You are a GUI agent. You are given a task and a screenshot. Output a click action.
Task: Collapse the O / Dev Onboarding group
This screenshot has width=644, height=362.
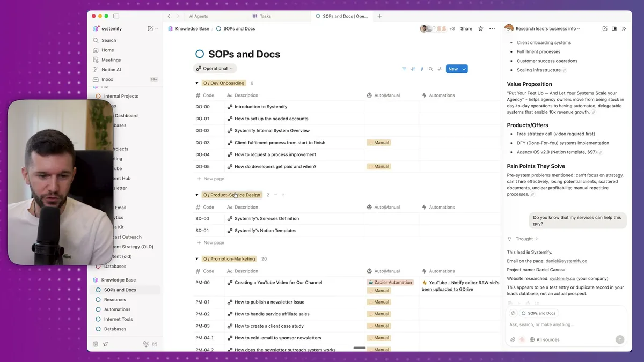197,83
